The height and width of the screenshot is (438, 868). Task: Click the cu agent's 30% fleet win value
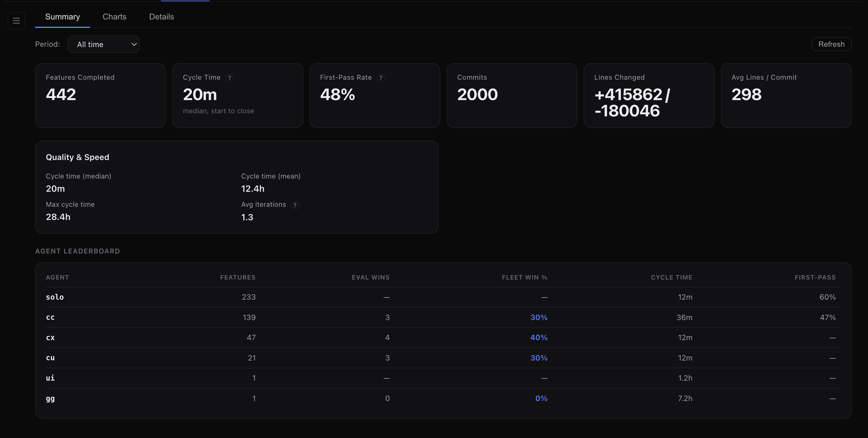click(538, 358)
